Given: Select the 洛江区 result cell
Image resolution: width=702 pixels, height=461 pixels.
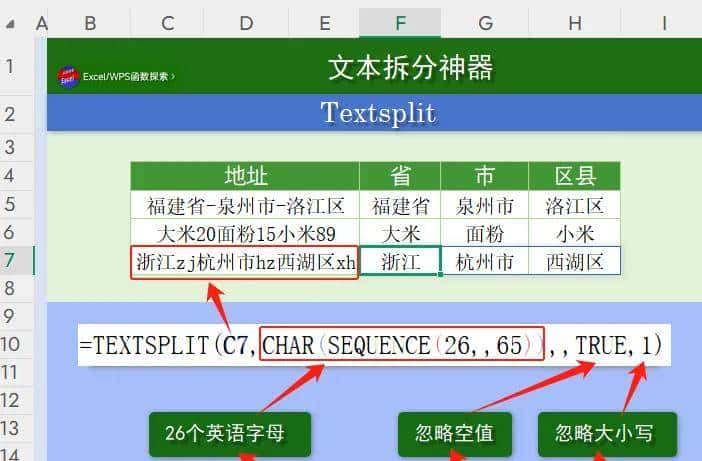Looking at the screenshot, I should (575, 205).
